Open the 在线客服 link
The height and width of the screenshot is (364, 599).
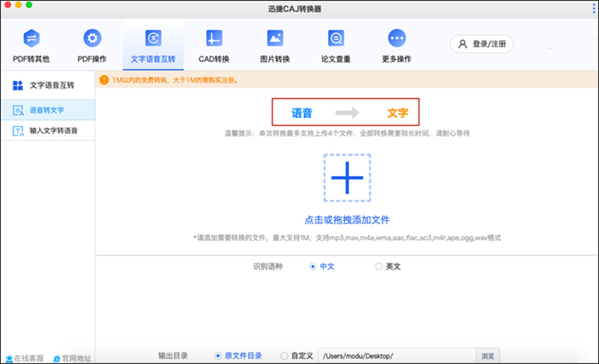click(x=24, y=359)
